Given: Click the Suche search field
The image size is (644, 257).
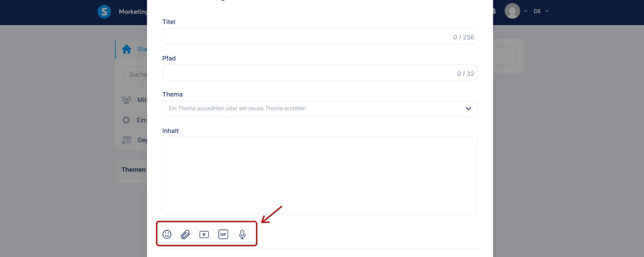Looking at the screenshot, I should pos(135,74).
